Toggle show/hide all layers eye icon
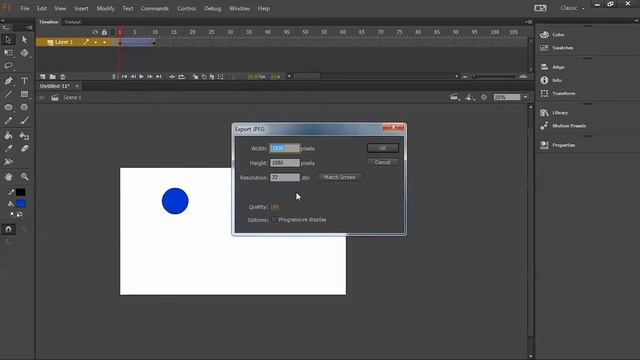 coord(95,32)
